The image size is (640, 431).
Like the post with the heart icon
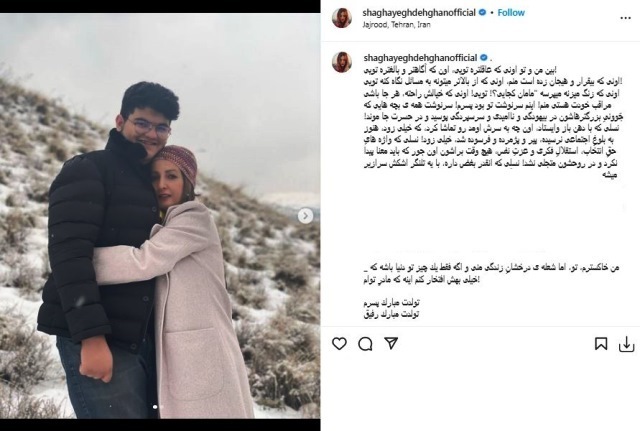coord(339,344)
